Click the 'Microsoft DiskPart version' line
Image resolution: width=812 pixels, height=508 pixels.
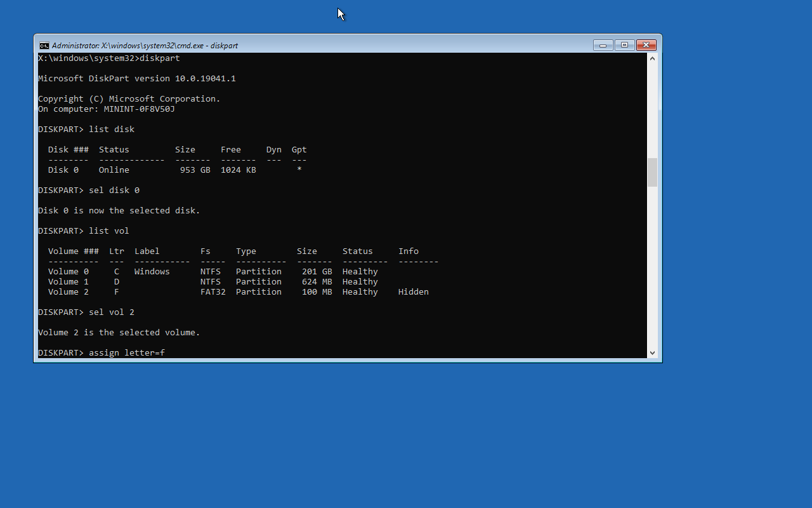[x=137, y=79]
